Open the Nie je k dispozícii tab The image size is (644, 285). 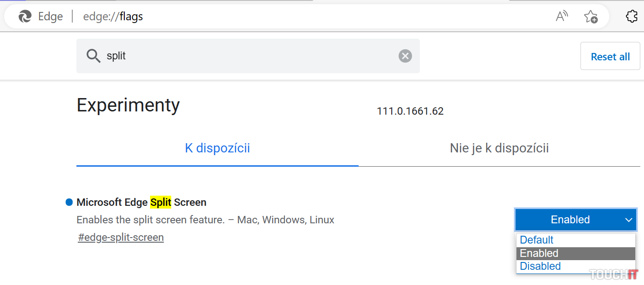[499, 148]
